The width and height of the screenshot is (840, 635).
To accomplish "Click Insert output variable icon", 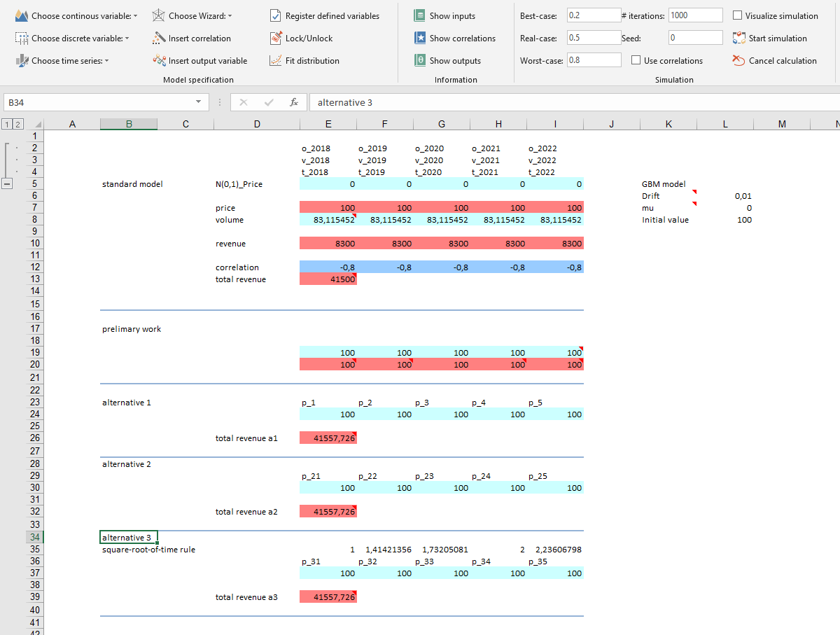I will point(159,61).
